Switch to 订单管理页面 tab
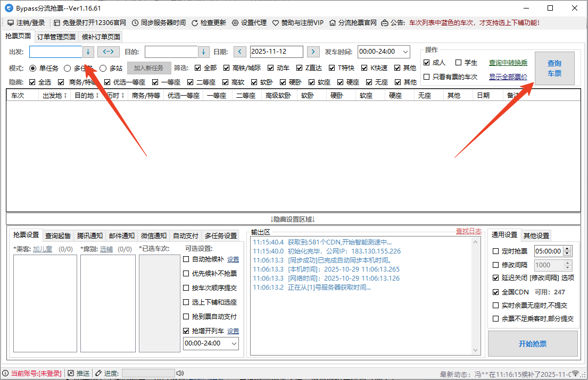 coord(56,37)
